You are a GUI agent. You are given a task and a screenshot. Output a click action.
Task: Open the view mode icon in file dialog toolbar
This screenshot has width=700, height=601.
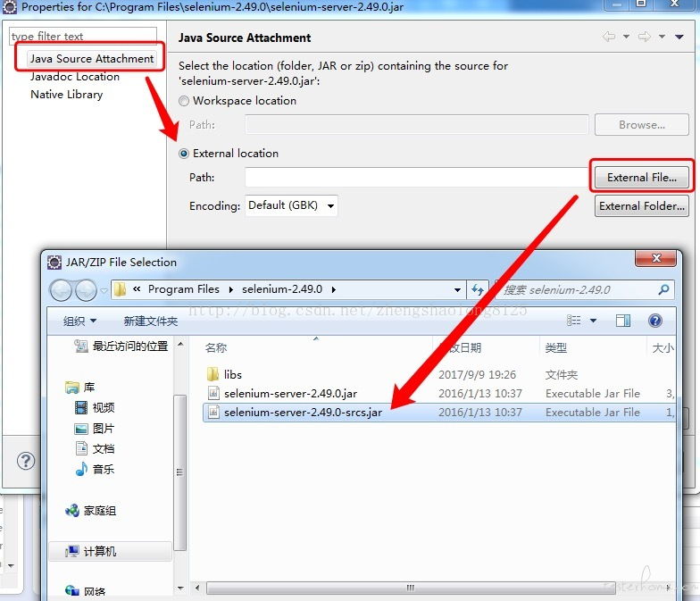(573, 320)
